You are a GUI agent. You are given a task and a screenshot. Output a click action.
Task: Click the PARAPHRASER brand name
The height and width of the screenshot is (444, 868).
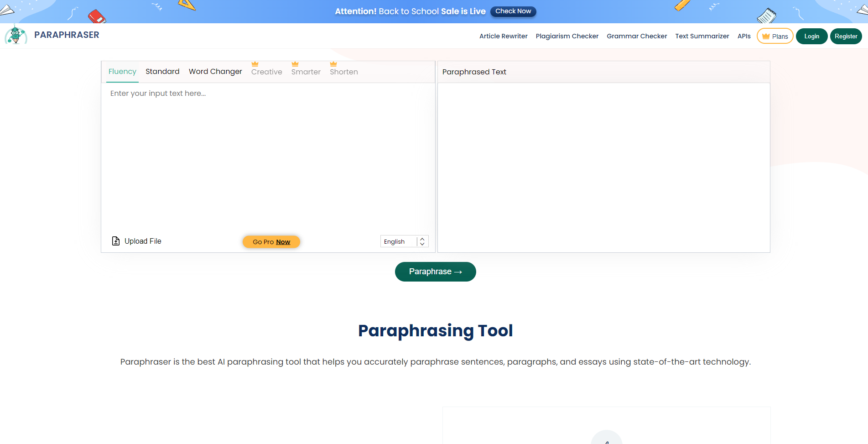coord(67,35)
